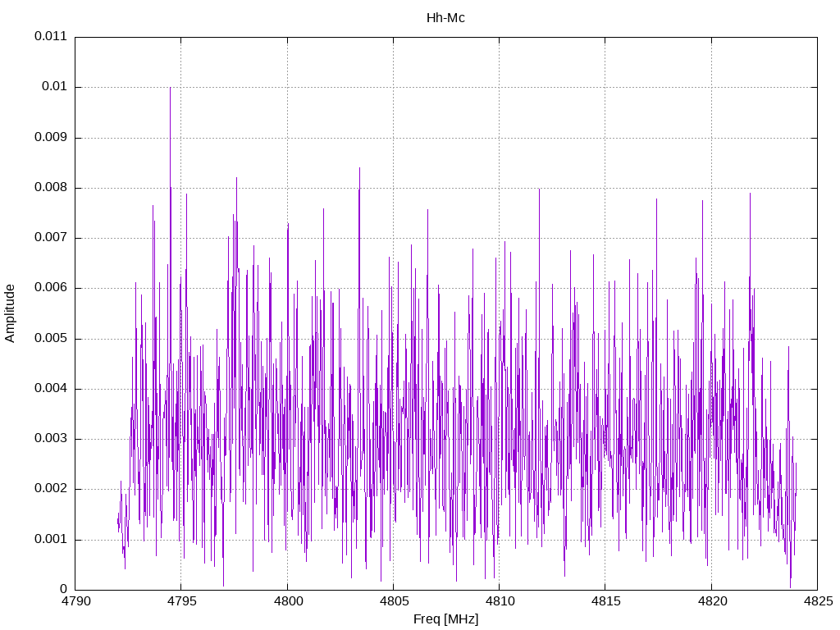Click the 0.011 y-axis tick label
Viewport: 840px width, 630px height.
pyautogui.click(x=51, y=36)
